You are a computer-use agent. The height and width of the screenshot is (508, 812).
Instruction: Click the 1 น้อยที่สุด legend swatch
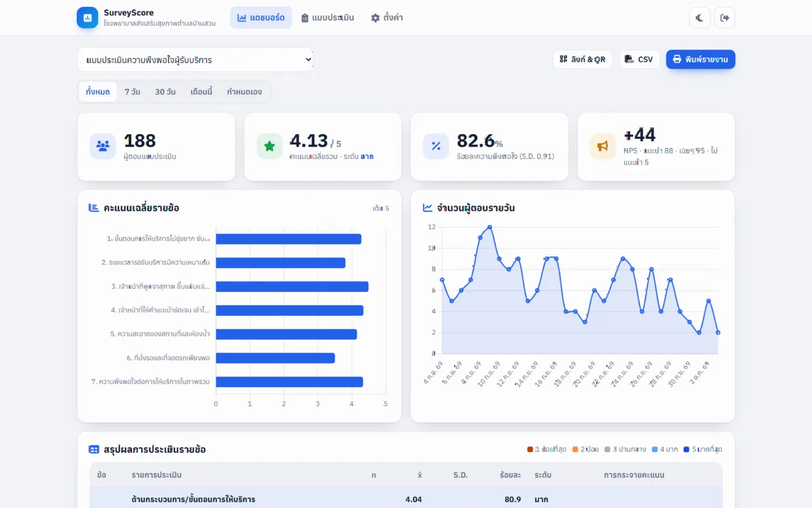point(530,450)
